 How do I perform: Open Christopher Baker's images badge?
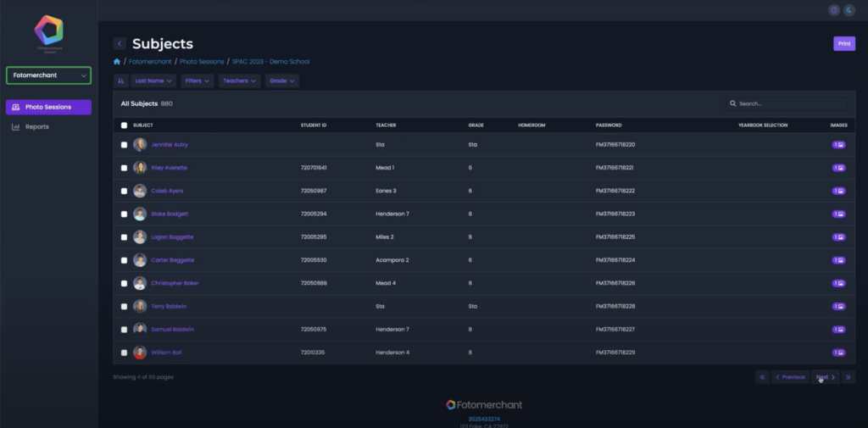[838, 283]
